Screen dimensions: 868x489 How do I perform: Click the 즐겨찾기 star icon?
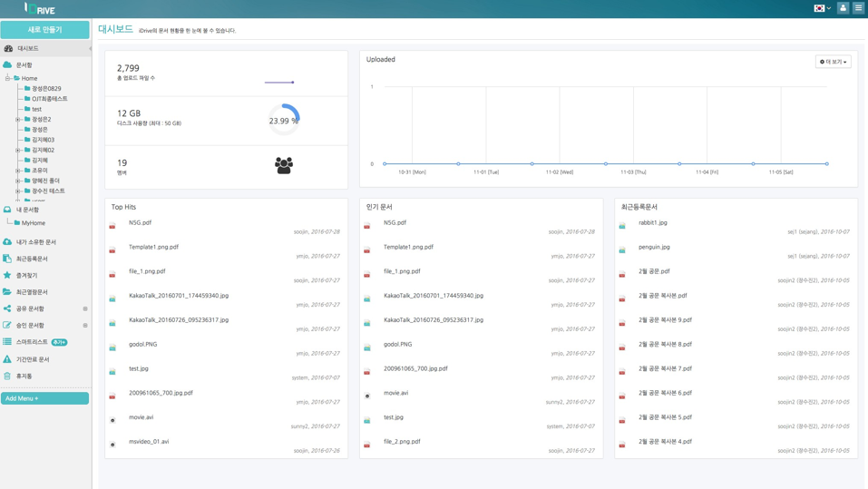point(7,275)
